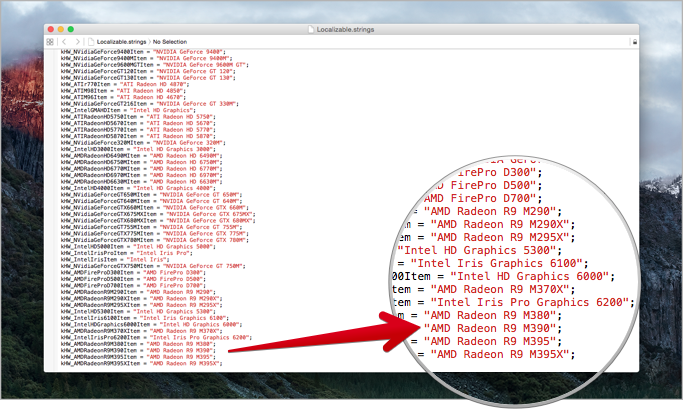
Task: Click the "ATI Radeon HD 5870" string
Action: pyautogui.click(x=179, y=136)
